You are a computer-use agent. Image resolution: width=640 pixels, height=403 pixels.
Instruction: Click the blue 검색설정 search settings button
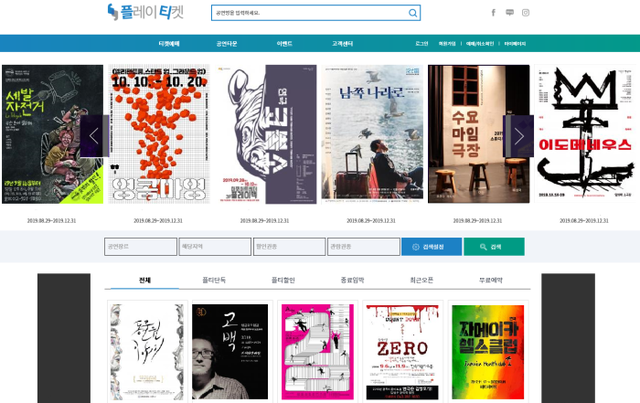[431, 247]
